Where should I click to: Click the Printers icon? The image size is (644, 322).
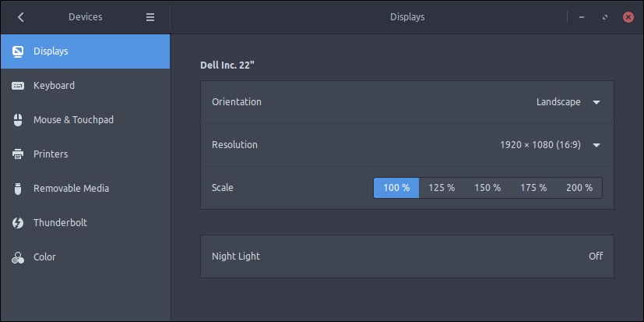coord(18,154)
